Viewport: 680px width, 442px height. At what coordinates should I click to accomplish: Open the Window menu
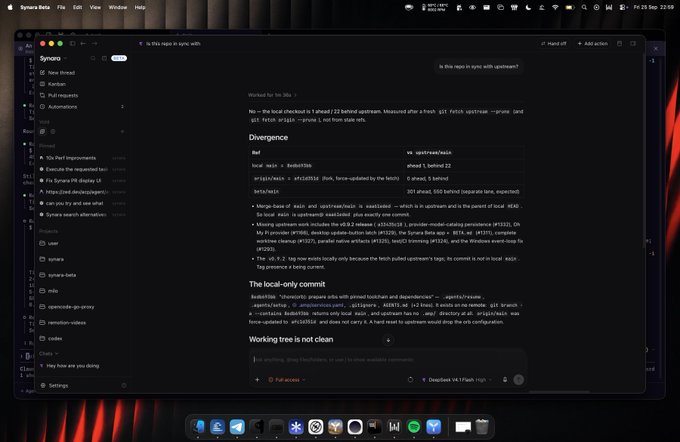(118, 7)
